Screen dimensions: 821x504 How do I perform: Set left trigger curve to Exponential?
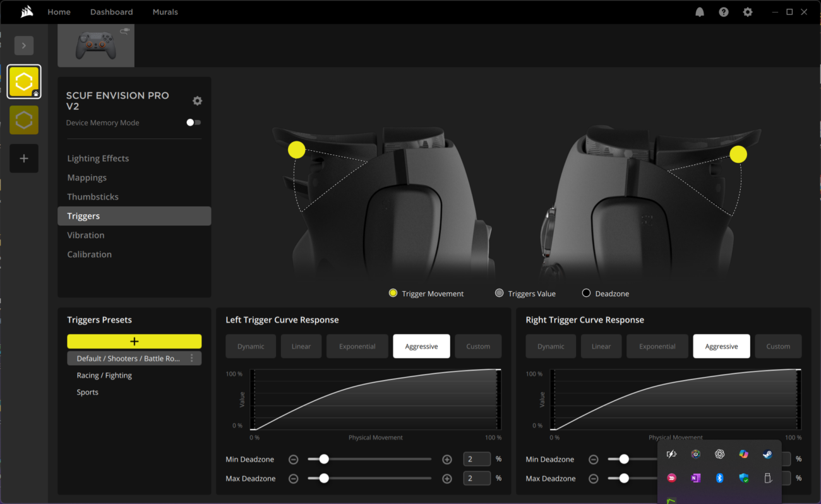point(357,346)
